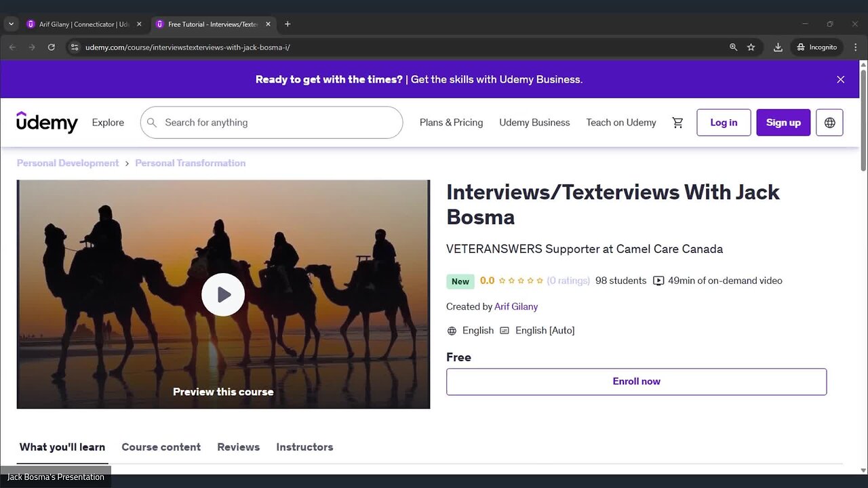View site information icon in address bar
The height and width of the screenshot is (488, 868).
click(75, 47)
